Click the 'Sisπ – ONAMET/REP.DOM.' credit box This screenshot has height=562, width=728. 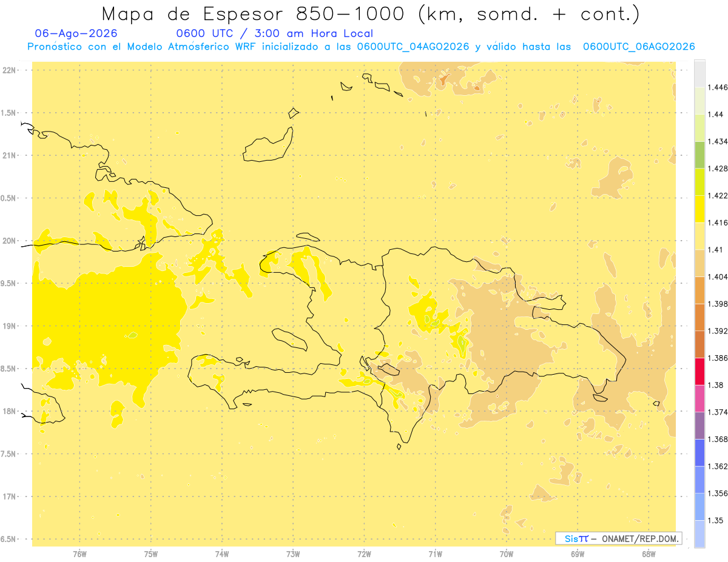tap(619, 538)
